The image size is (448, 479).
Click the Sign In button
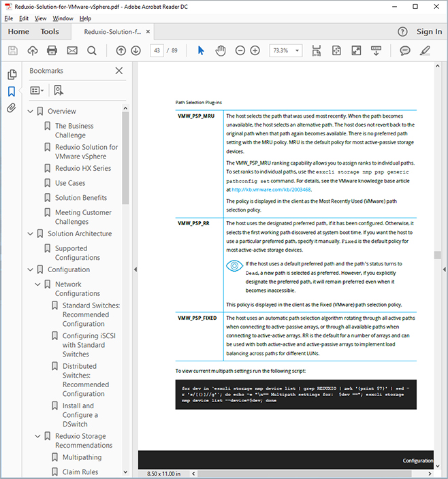pyautogui.click(x=429, y=31)
